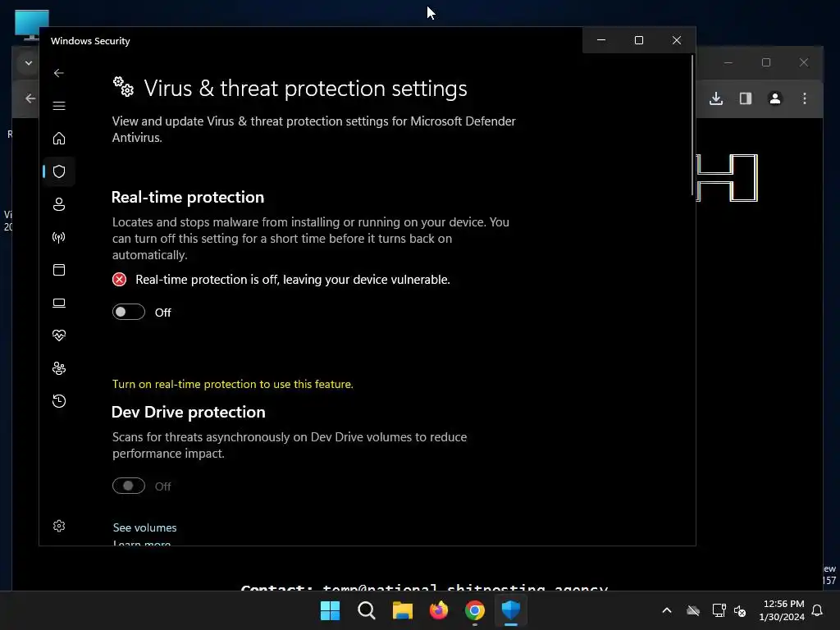
Task: Open the See volumes link
Action: (x=144, y=527)
